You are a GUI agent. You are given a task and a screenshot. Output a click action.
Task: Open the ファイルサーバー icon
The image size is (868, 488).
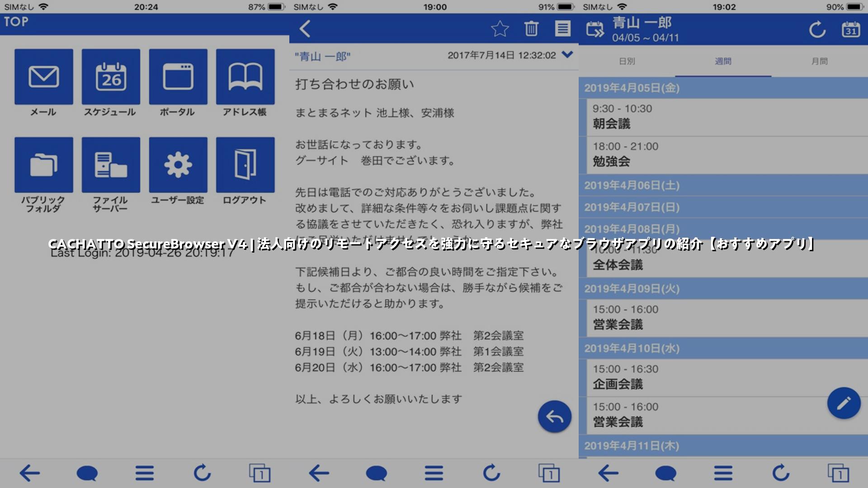(111, 165)
